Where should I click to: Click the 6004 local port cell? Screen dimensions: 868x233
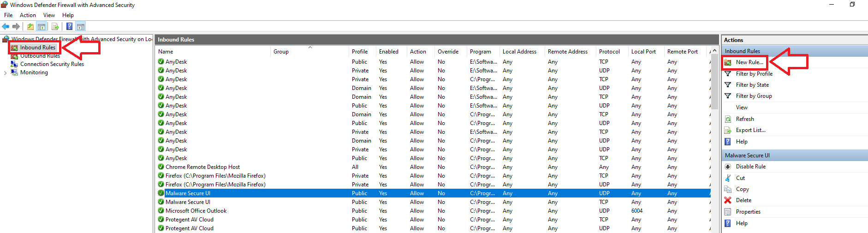point(637,211)
